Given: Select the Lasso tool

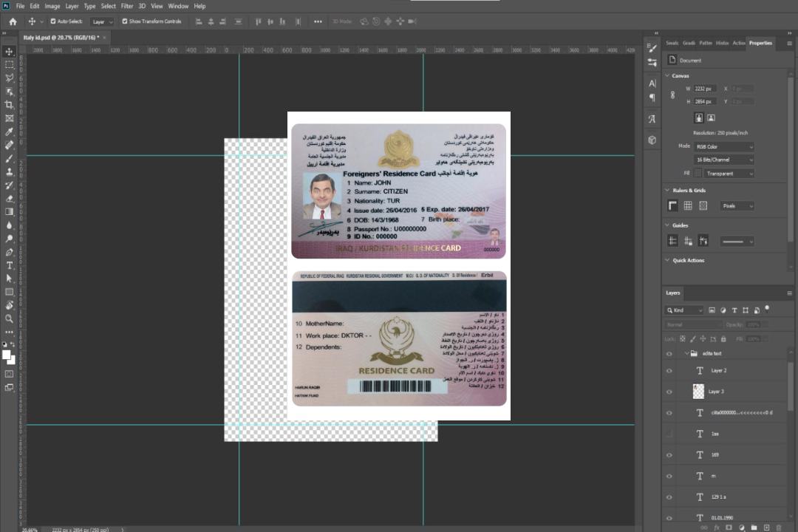Looking at the screenshot, I should point(9,78).
